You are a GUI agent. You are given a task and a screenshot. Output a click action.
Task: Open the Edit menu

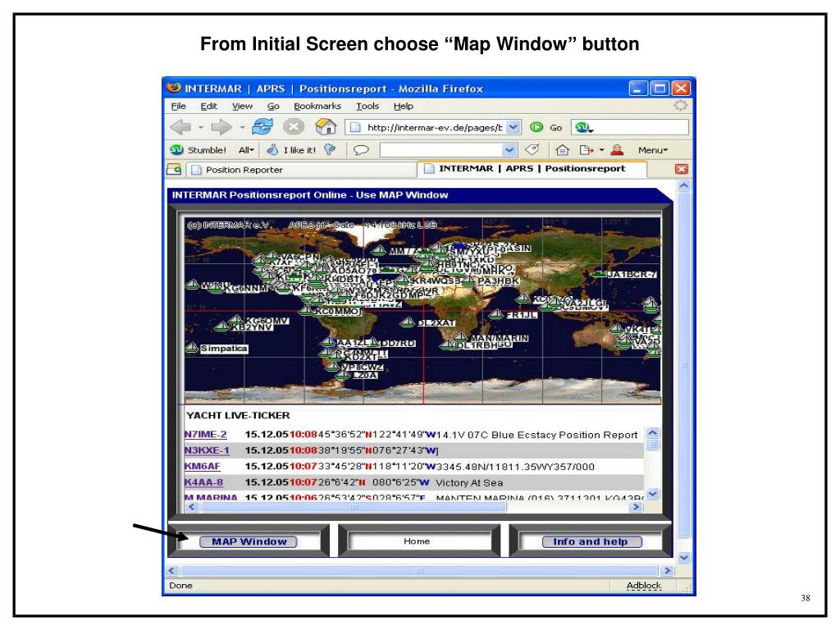[x=208, y=106]
